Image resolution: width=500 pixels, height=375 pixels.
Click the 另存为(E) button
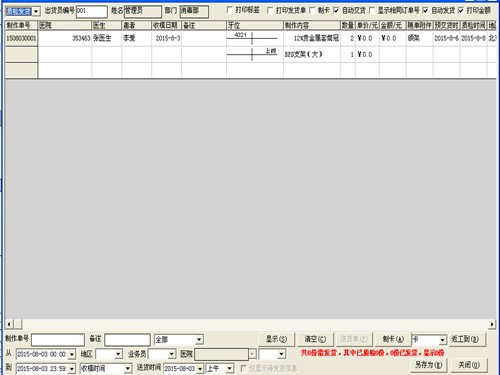coord(428,365)
